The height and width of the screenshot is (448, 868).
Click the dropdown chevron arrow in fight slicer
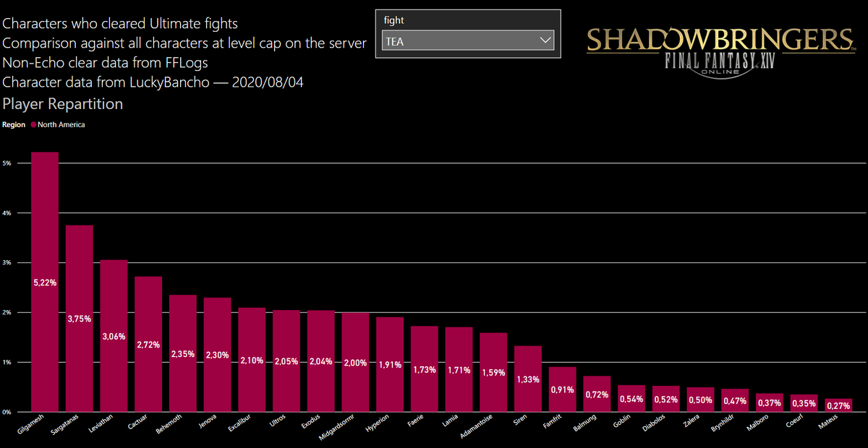tap(545, 41)
